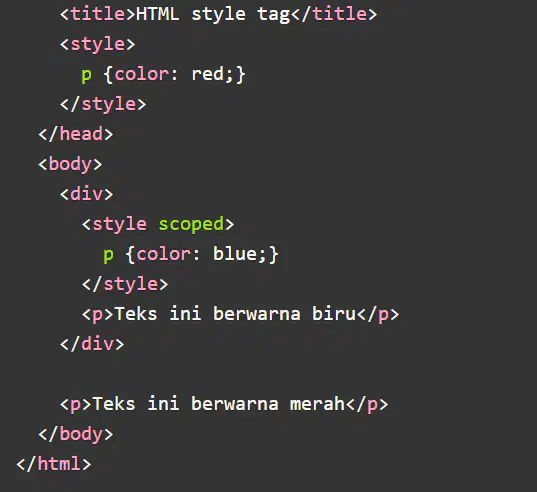Viewport: 537px width, 492px height.
Task: Click the opening div tag
Action: (x=87, y=194)
